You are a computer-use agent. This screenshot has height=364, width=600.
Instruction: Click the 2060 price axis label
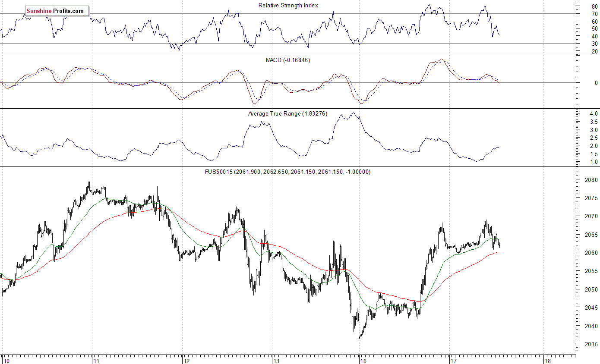pos(591,253)
